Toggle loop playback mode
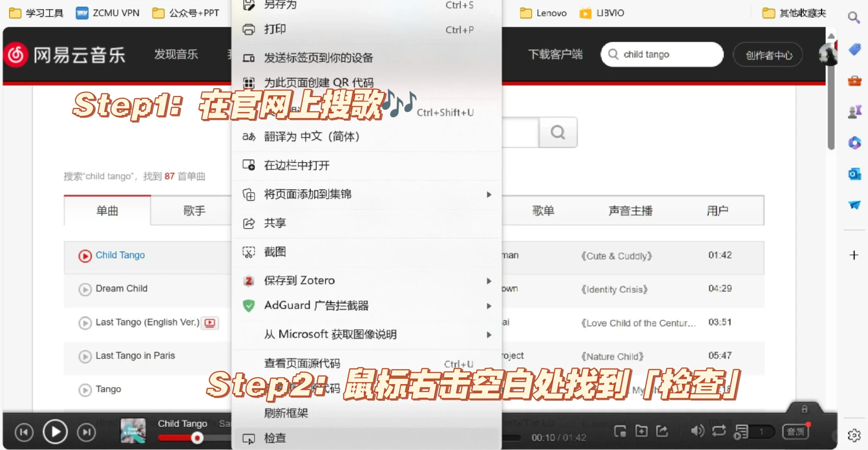868x450 pixels. (719, 432)
